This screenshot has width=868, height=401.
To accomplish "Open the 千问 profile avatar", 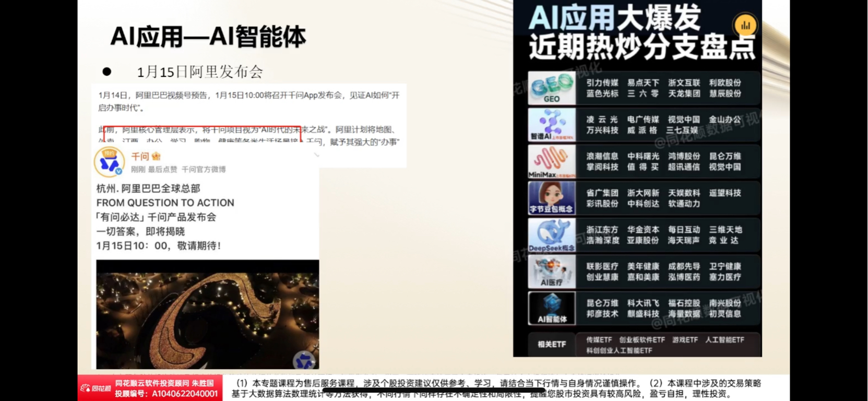I will (109, 162).
